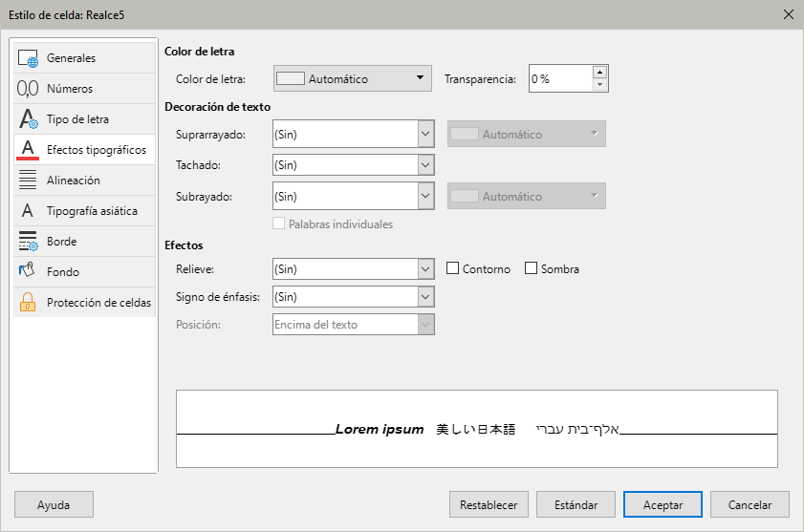Click the Restablecer button

pos(489,505)
